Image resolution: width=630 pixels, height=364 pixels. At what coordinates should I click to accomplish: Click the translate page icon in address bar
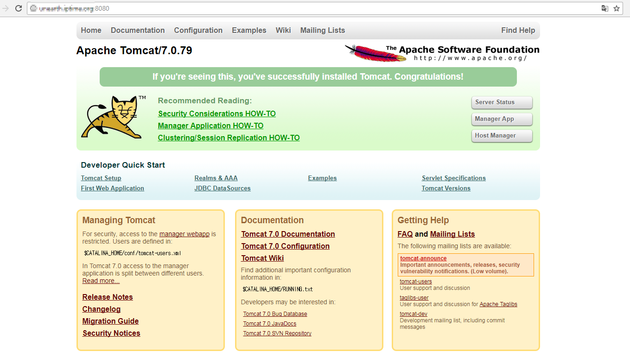click(x=605, y=8)
